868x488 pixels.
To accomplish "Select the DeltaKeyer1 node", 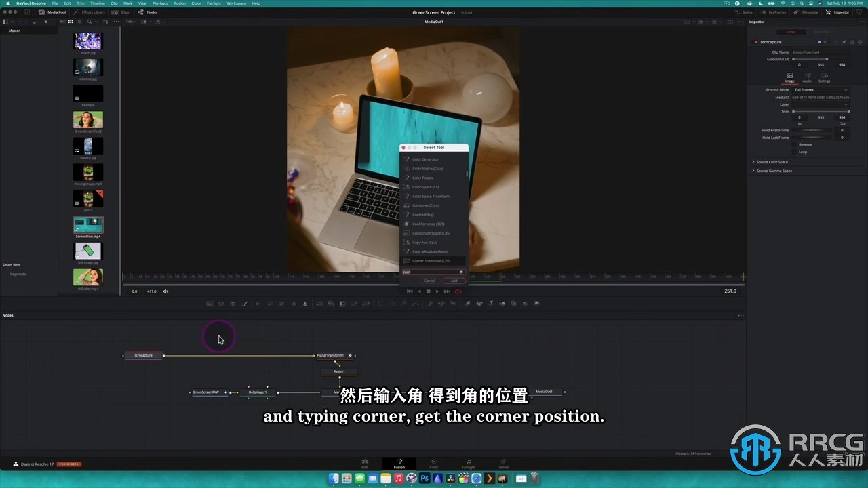I will pos(258,392).
